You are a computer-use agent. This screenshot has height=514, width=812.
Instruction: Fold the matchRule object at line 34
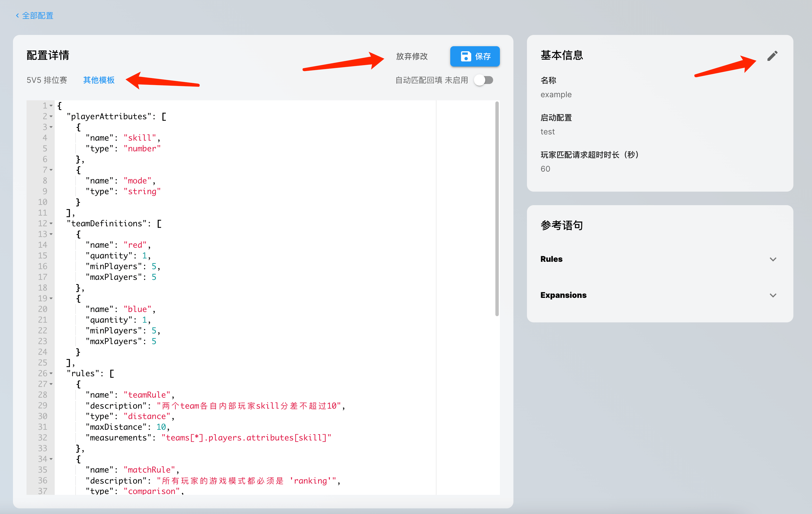pos(51,459)
